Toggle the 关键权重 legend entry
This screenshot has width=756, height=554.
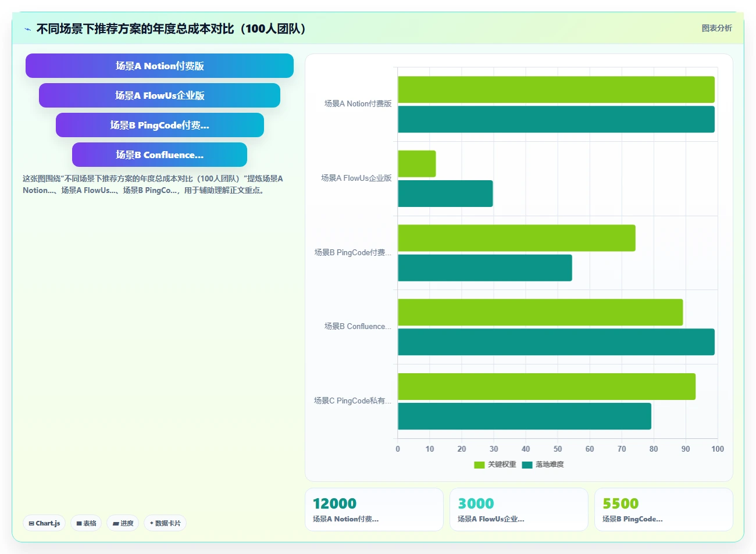pyautogui.click(x=495, y=464)
